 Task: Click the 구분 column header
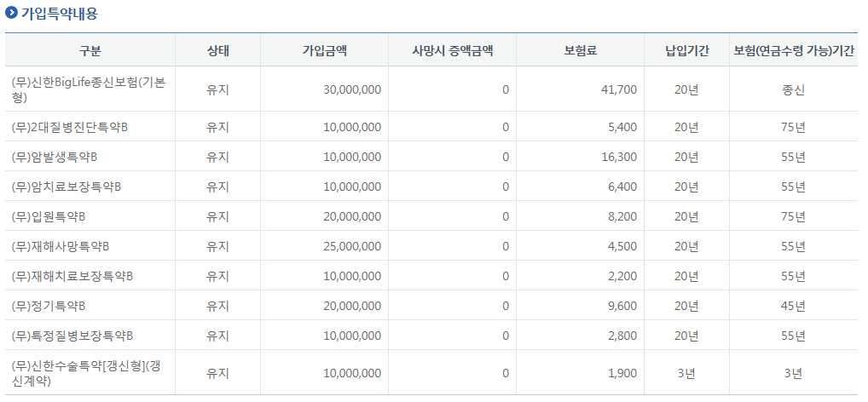(x=90, y=50)
